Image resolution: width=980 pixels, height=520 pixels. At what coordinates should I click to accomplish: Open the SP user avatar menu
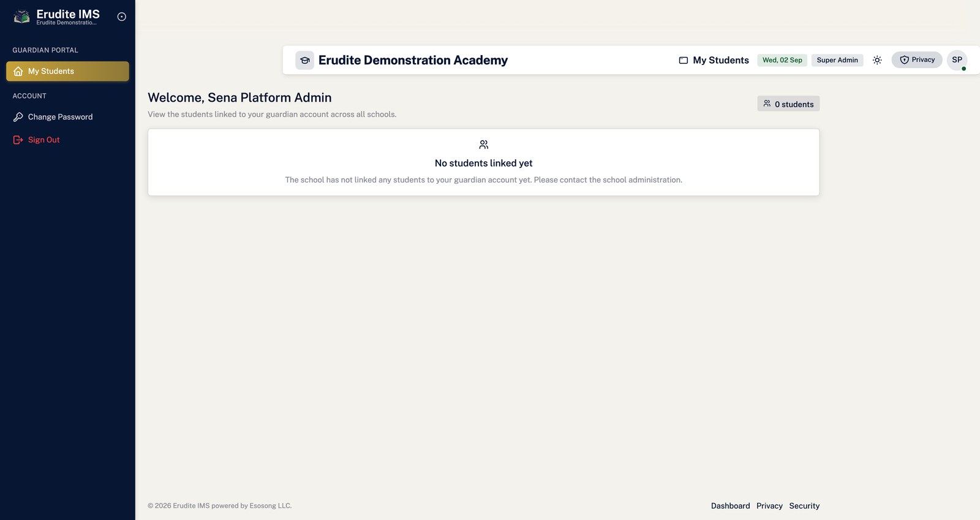point(957,60)
